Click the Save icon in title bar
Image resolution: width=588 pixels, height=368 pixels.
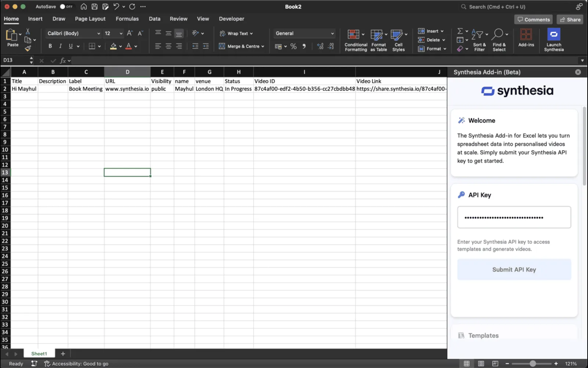click(x=94, y=7)
